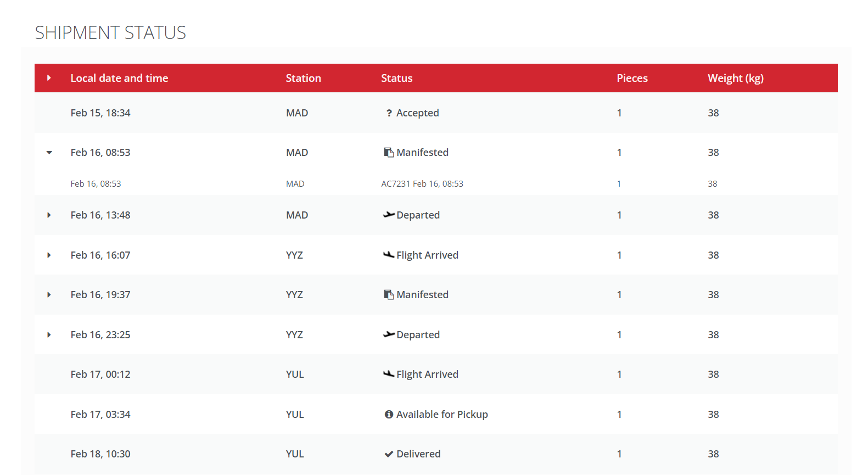Click the Manifested document icon at YYZ
The height and width of the screenshot is (475, 868).
coord(389,295)
